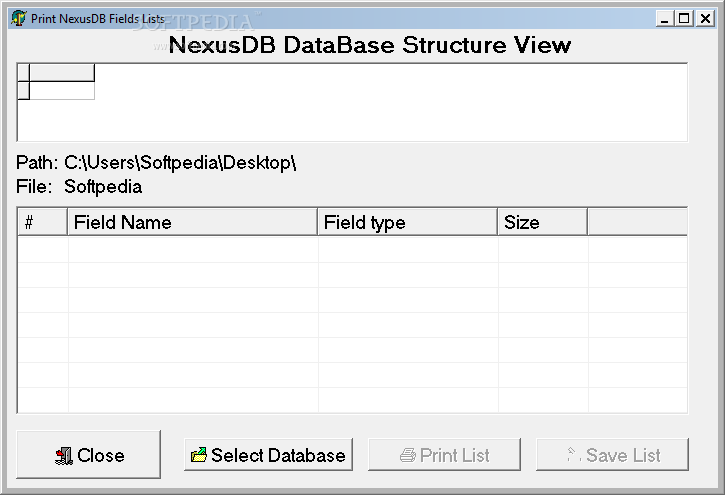This screenshot has height=495, width=725.
Task: Maximize the Print NexusDB Fields Lists window
Action: click(684, 18)
